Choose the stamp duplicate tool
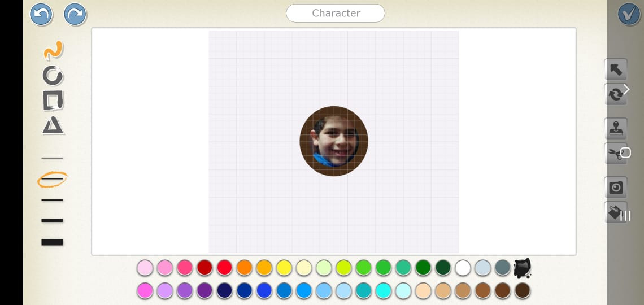Image resolution: width=644 pixels, height=305 pixels. tap(616, 129)
